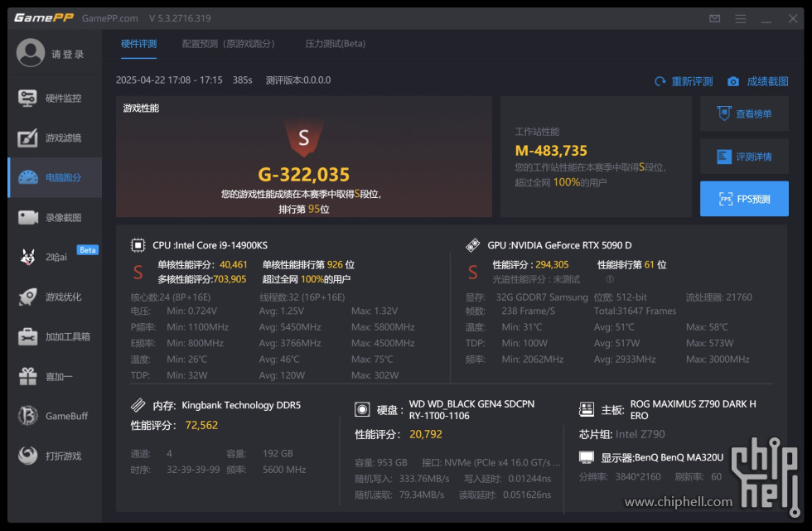Open 游戏优化 game optimization section
812x531 pixels.
pyautogui.click(x=55, y=297)
